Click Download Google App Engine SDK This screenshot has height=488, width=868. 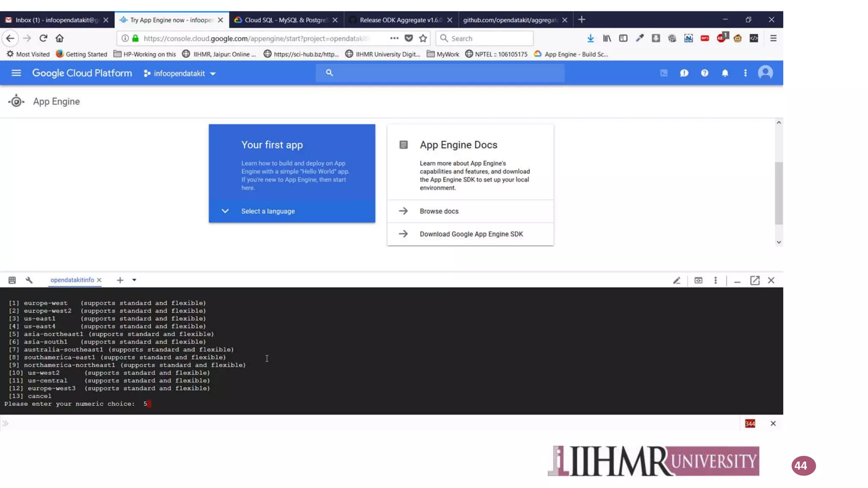471,234
